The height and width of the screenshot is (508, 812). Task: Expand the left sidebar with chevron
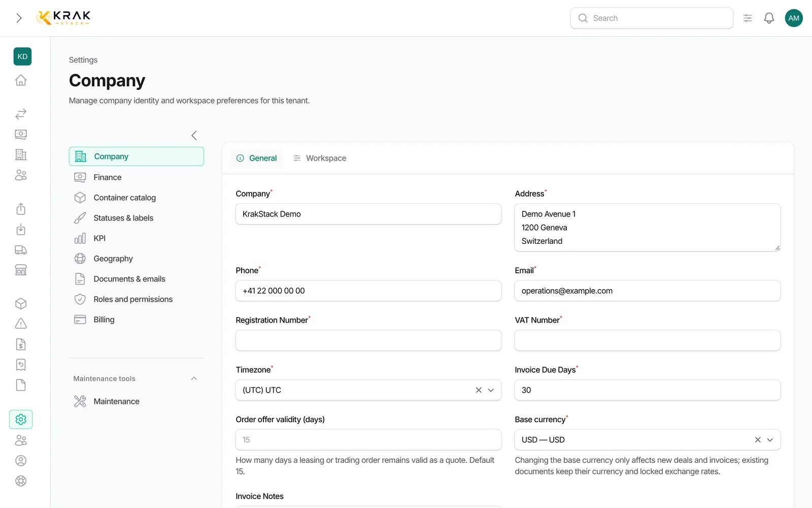coord(19,18)
